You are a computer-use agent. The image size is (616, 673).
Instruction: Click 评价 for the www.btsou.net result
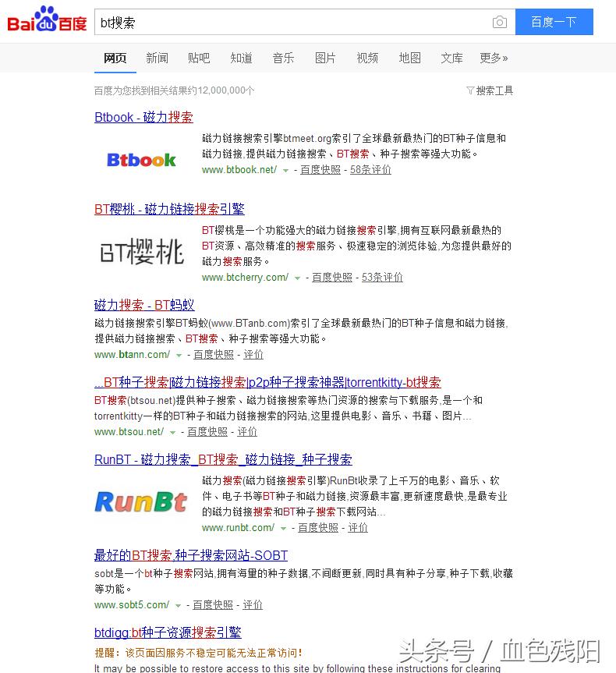[x=247, y=431]
